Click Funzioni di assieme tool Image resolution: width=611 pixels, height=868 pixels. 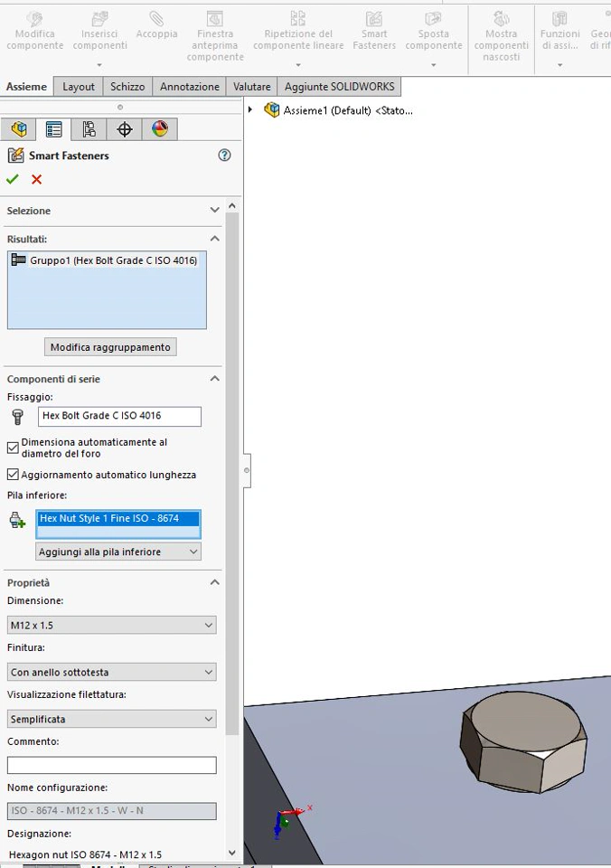[x=559, y=31]
